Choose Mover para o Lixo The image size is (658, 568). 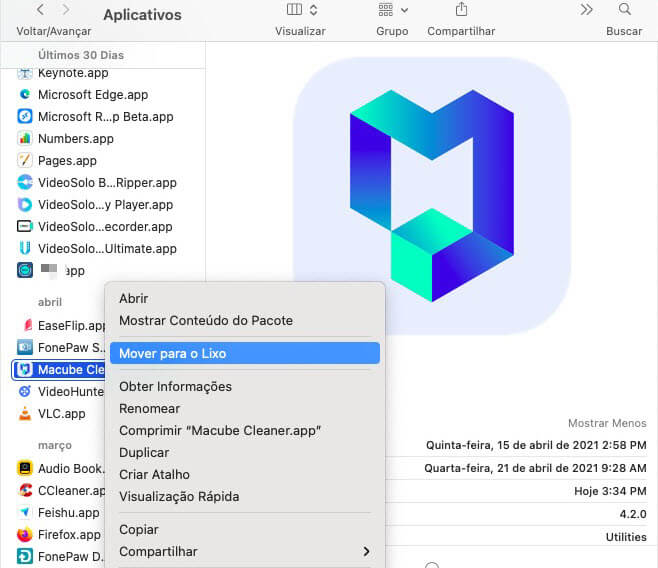click(245, 353)
